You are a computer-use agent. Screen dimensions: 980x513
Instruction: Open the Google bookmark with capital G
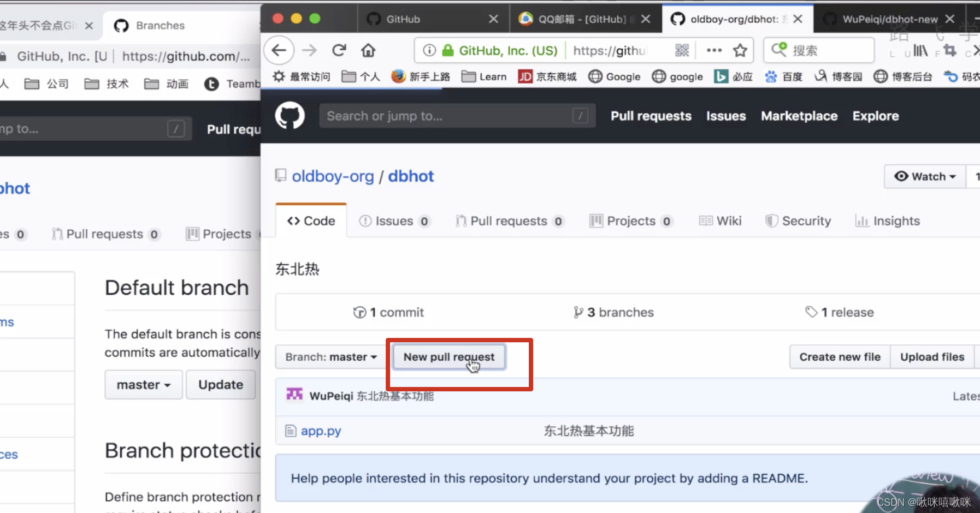pyautogui.click(x=615, y=77)
